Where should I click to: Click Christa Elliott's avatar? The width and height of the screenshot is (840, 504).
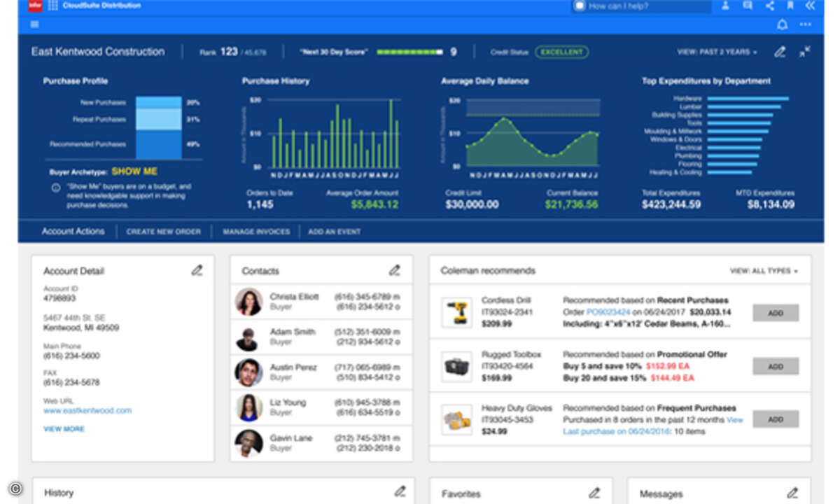pos(248,302)
